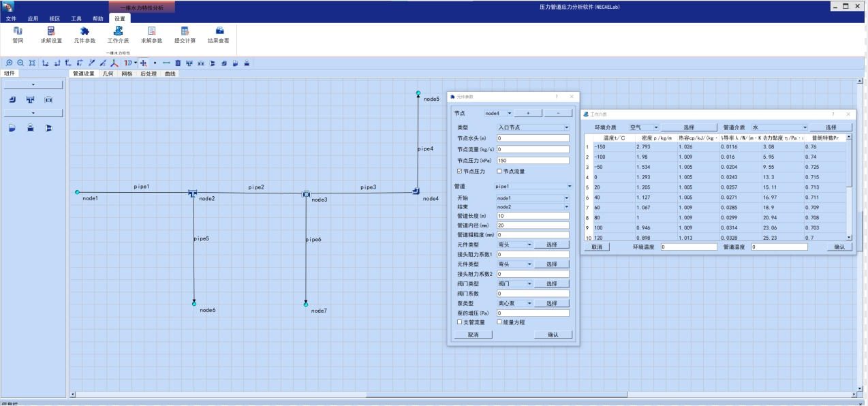Open the 工具 ribbon tab

(x=76, y=18)
